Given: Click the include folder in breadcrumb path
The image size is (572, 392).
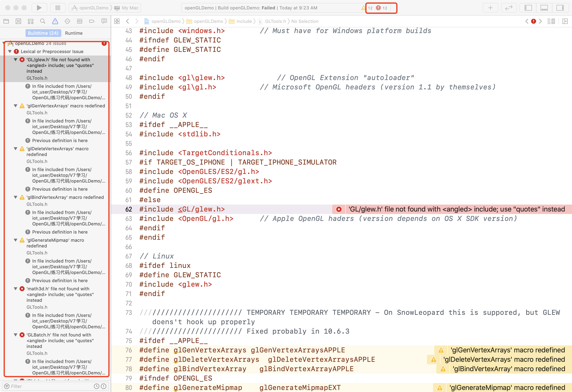Looking at the screenshot, I should pos(244,21).
